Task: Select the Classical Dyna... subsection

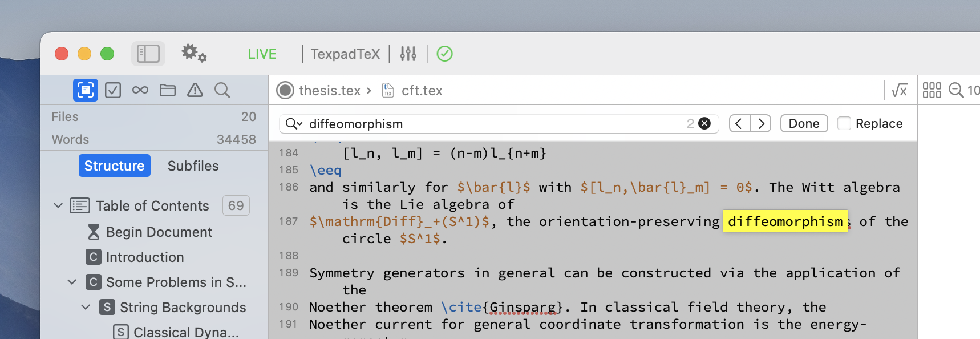Action: (x=186, y=332)
